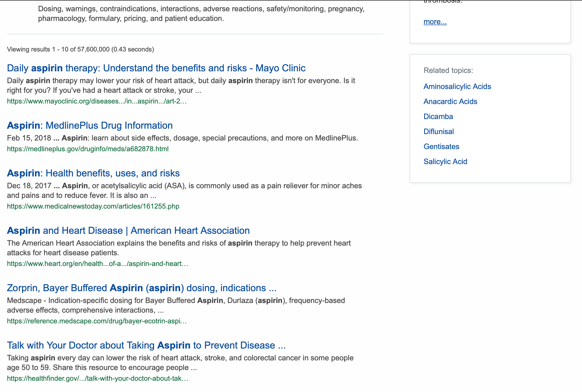Click the healthfinder.gov URL
The width and height of the screenshot is (582, 392).
click(97, 379)
